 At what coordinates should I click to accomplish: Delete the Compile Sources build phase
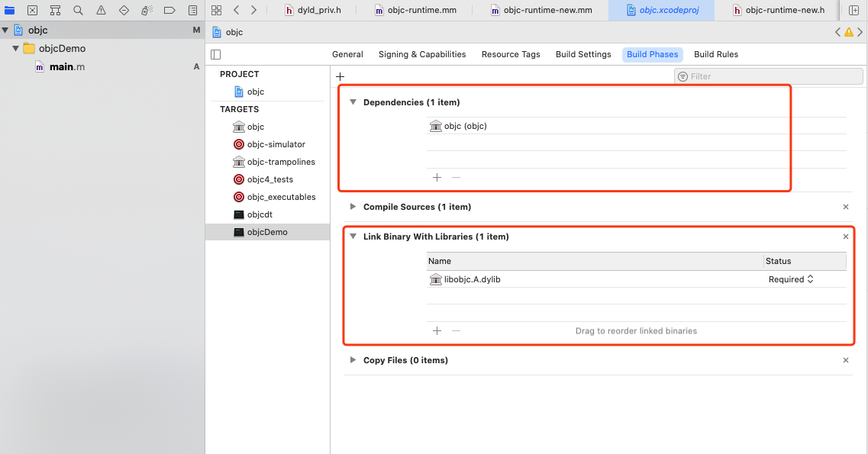pos(845,207)
